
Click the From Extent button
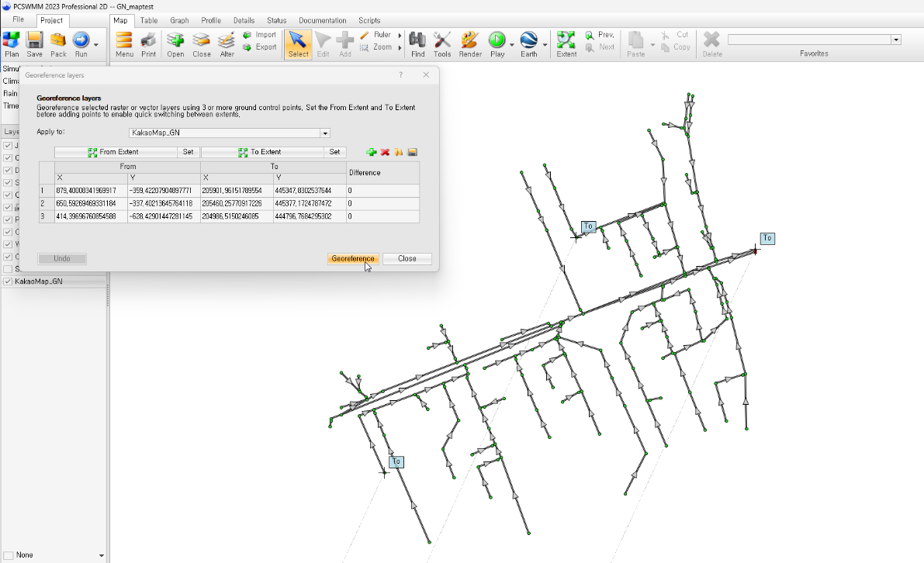click(x=116, y=152)
